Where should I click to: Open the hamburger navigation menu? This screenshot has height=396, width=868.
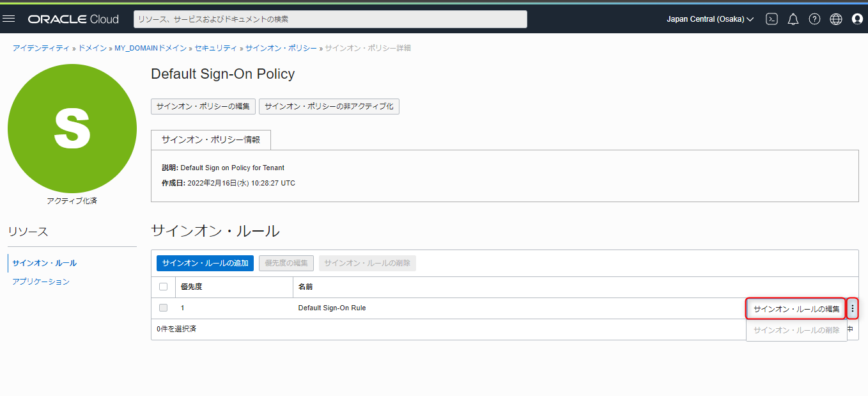(9, 19)
